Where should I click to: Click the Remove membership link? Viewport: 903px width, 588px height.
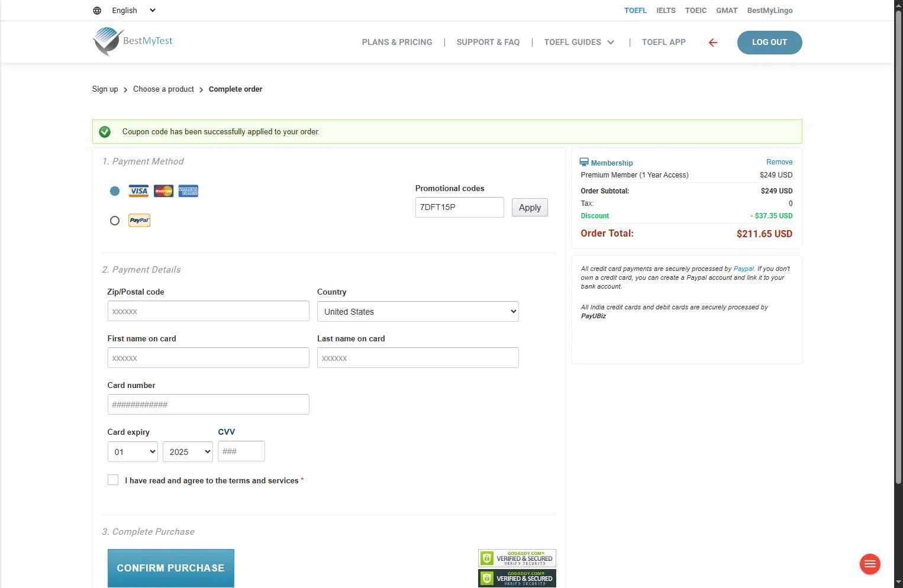[x=779, y=162]
